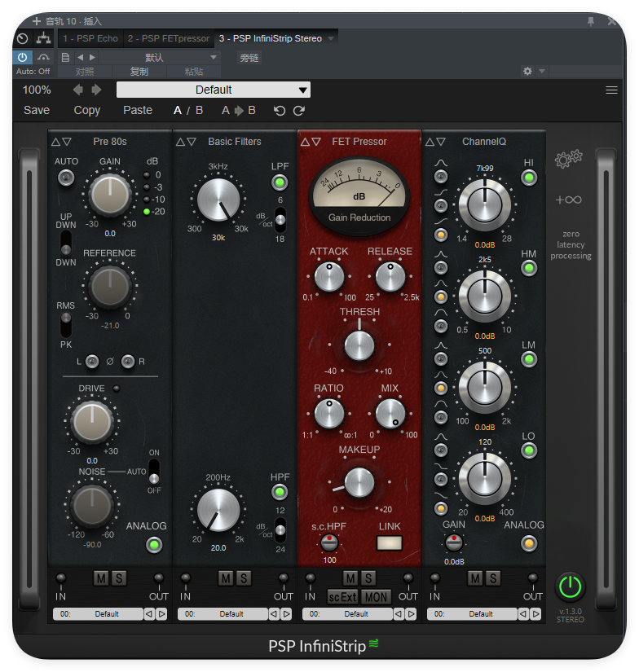
Task: Click the redo arrow icon
Action: [299, 111]
